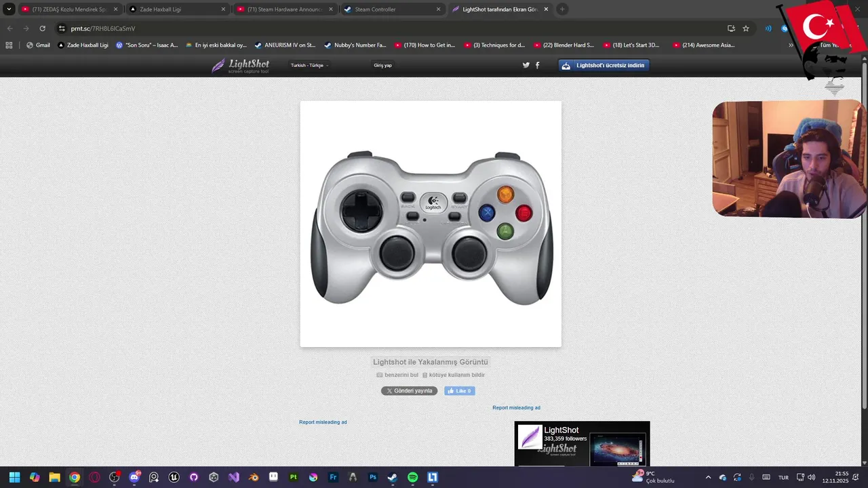Go back using the browser back arrow

point(9,28)
